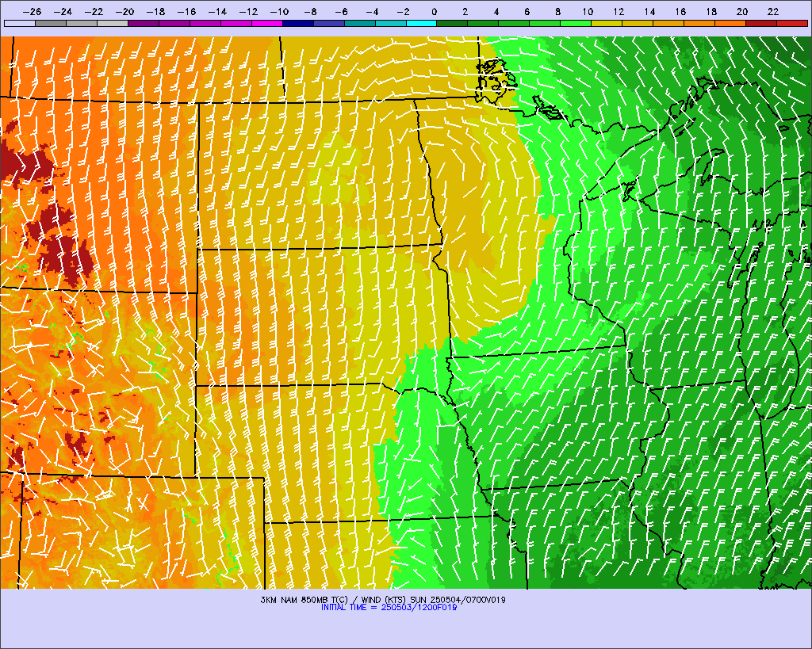Click the legend label -8

pos(310,11)
